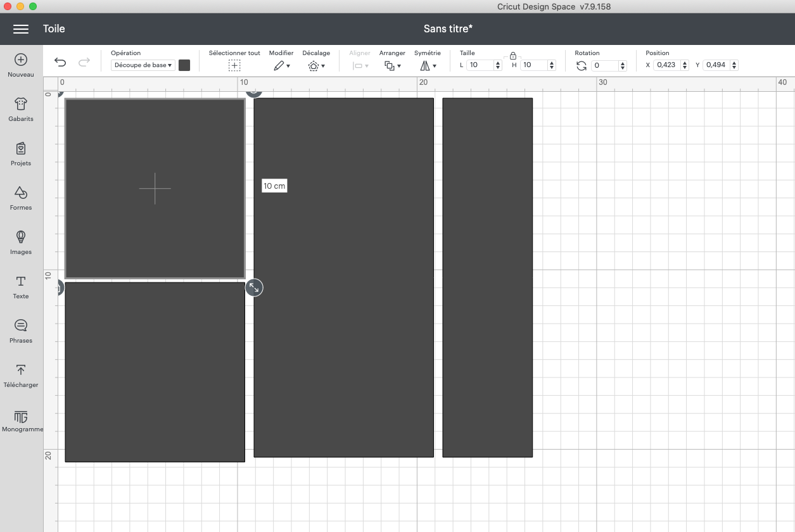Click the Toile canvas title

point(54,28)
